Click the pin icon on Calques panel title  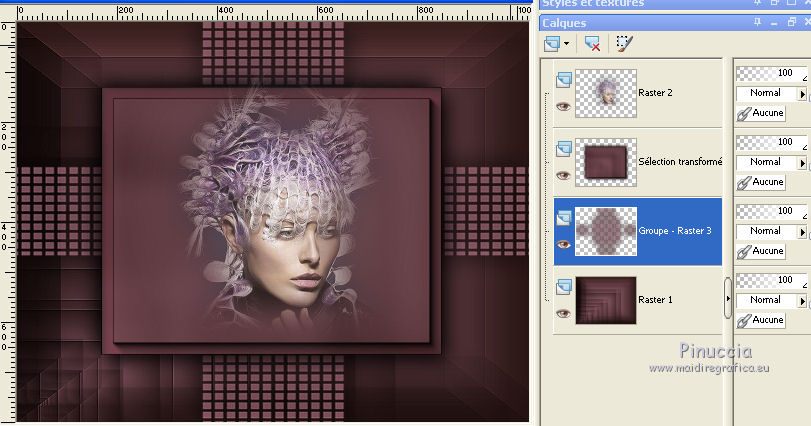click(x=757, y=22)
